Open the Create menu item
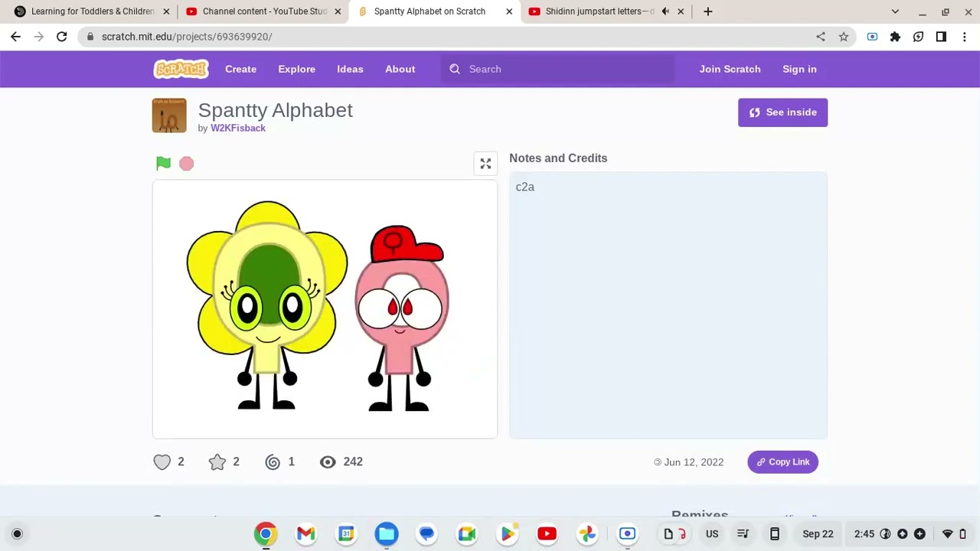This screenshot has height=551, width=980. [240, 69]
